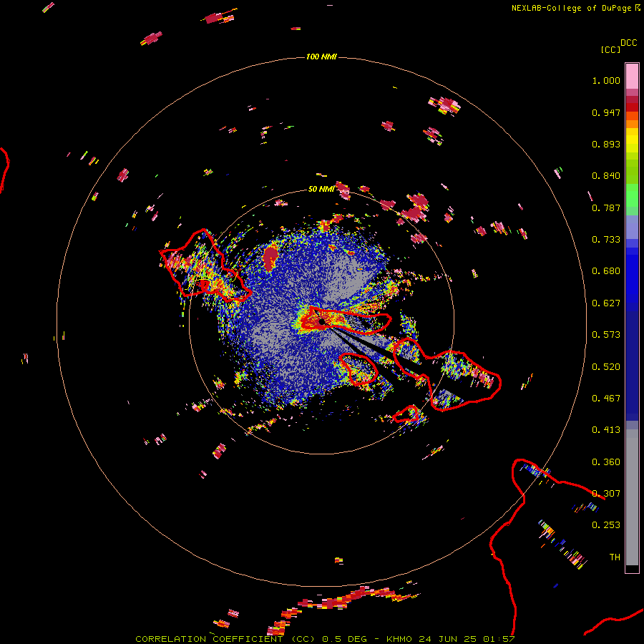
Task: Click the 0.733 scale label
Action: pos(606,240)
